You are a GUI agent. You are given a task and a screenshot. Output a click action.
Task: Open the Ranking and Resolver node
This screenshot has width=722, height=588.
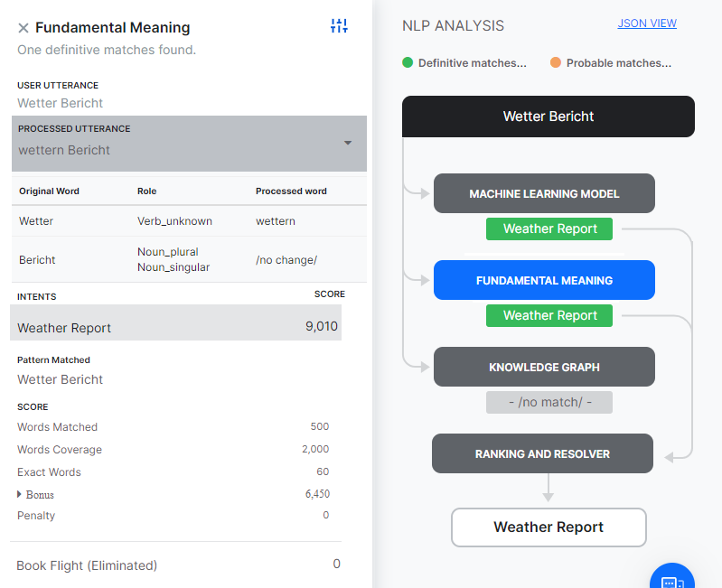[542, 453]
